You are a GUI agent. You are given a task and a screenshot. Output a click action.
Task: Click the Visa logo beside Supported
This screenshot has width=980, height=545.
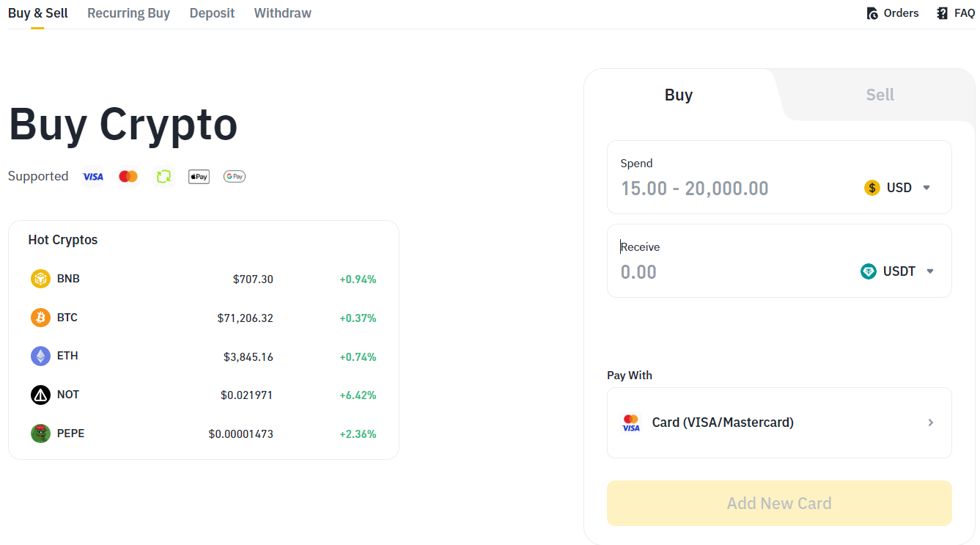pos(93,177)
